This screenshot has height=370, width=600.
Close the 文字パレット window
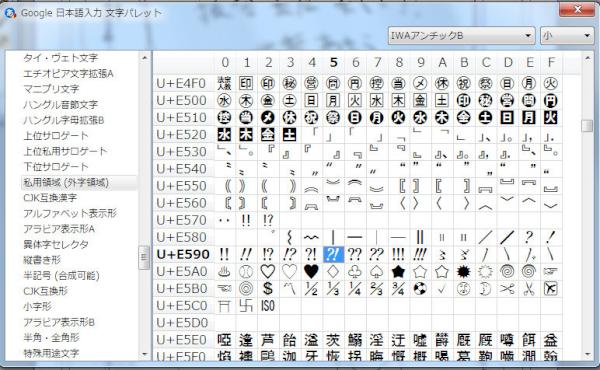coord(577,10)
